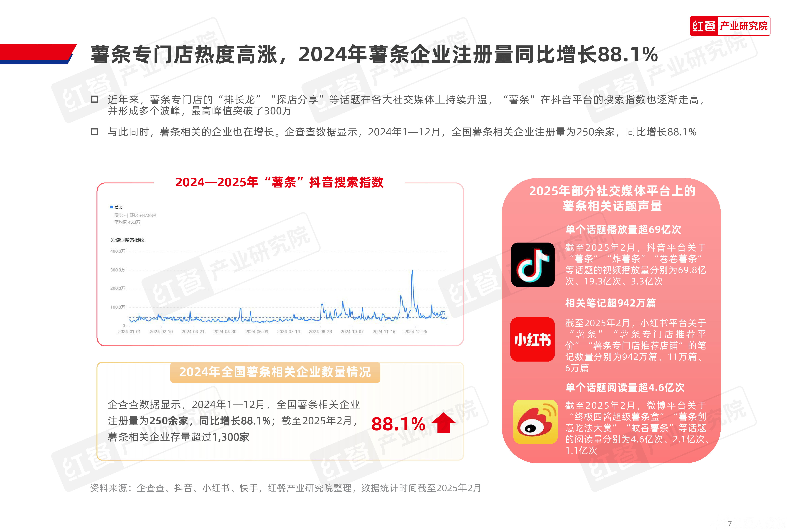The width and height of the screenshot is (798, 532).
Task: Click the 2024-01-01 x-axis date
Action: tap(129, 332)
